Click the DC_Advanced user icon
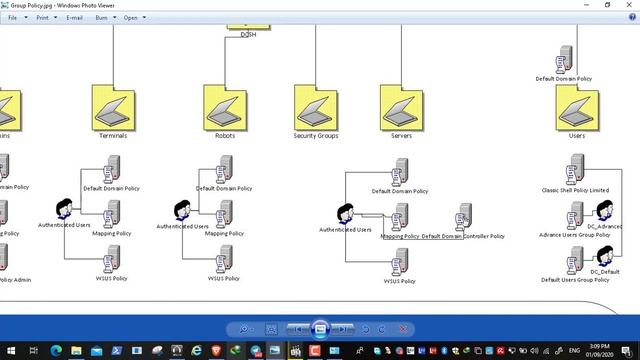640x360 pixels. point(604,211)
